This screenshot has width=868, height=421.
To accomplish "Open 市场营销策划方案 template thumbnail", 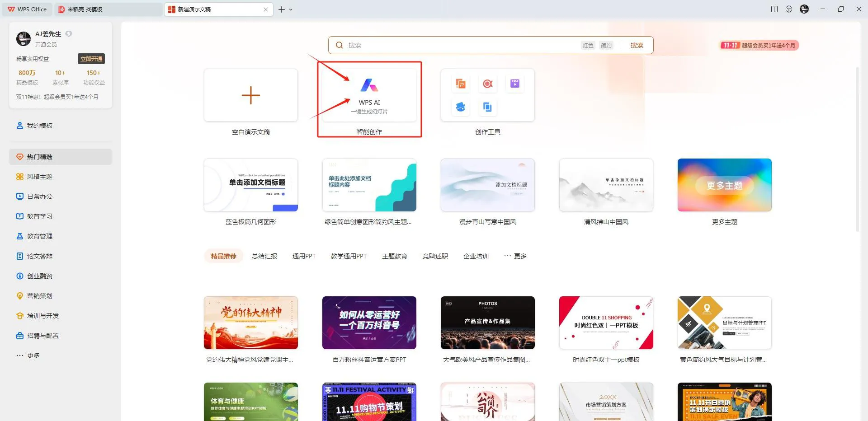I will pyautogui.click(x=606, y=402).
